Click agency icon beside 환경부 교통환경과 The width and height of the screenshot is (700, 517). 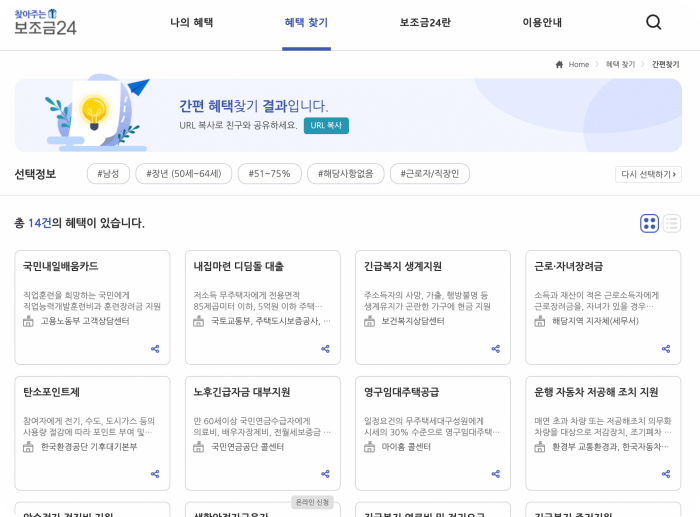pos(540,447)
